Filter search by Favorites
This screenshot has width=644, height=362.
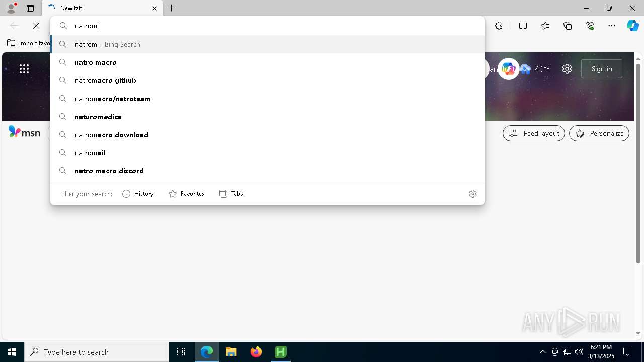click(186, 194)
